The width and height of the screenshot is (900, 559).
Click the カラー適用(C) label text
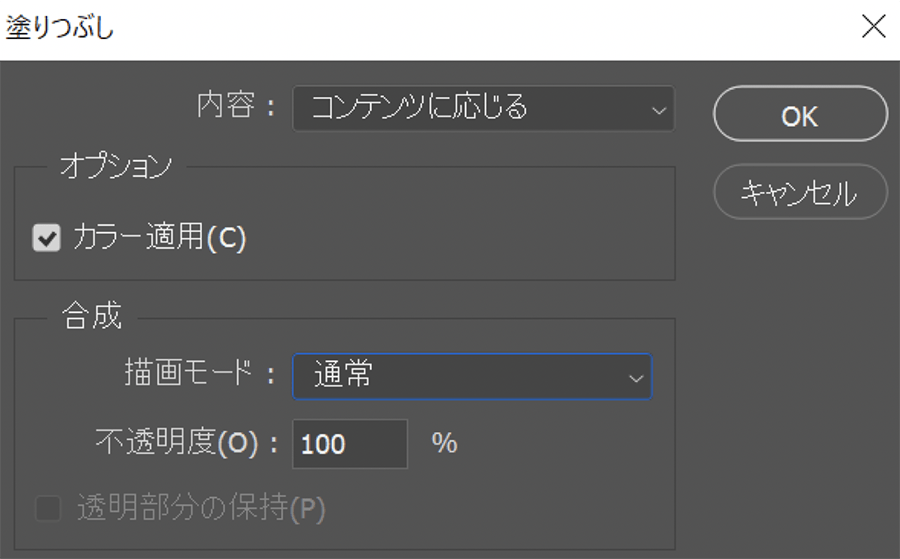(x=159, y=238)
